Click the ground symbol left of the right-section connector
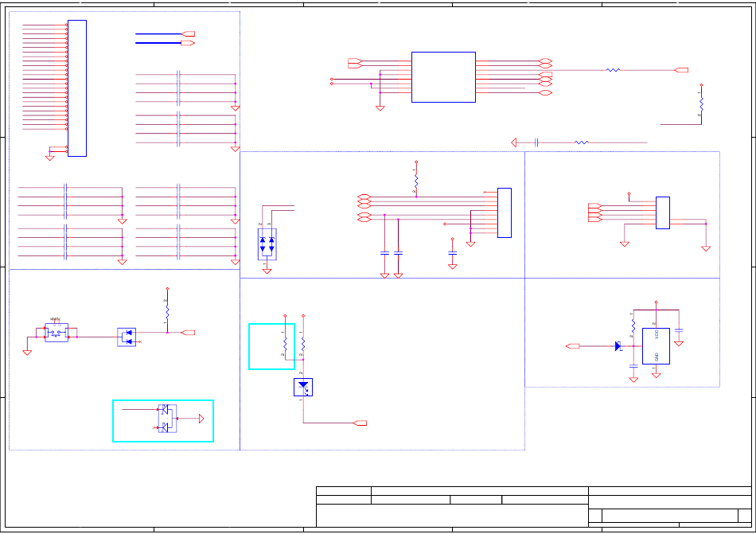The height and width of the screenshot is (534, 756). [625, 244]
